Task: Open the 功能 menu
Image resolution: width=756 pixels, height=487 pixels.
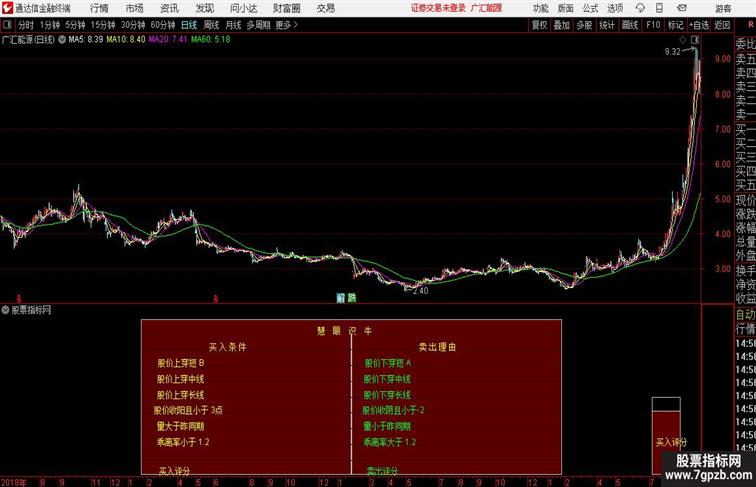Action: click(540, 8)
